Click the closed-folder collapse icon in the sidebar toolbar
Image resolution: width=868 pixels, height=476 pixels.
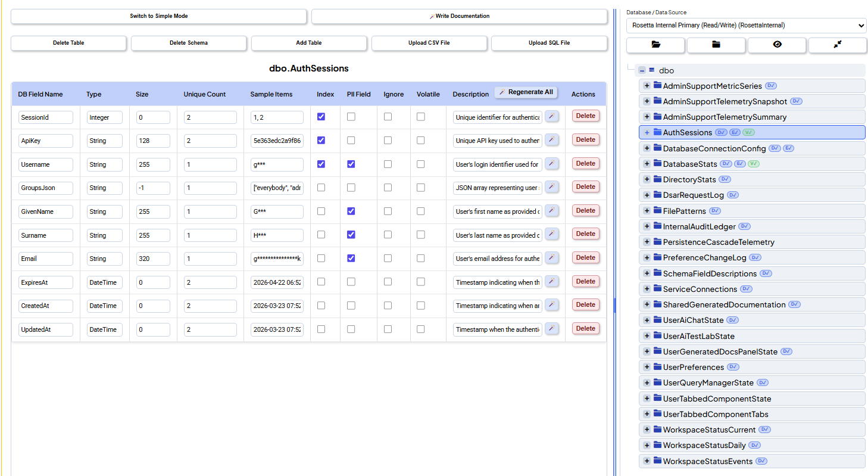[716, 45]
